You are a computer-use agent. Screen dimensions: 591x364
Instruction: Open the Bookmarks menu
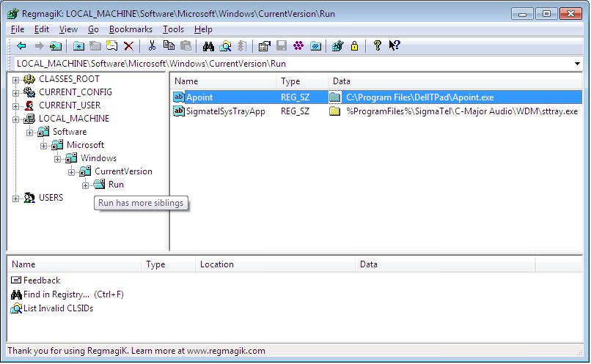(131, 29)
